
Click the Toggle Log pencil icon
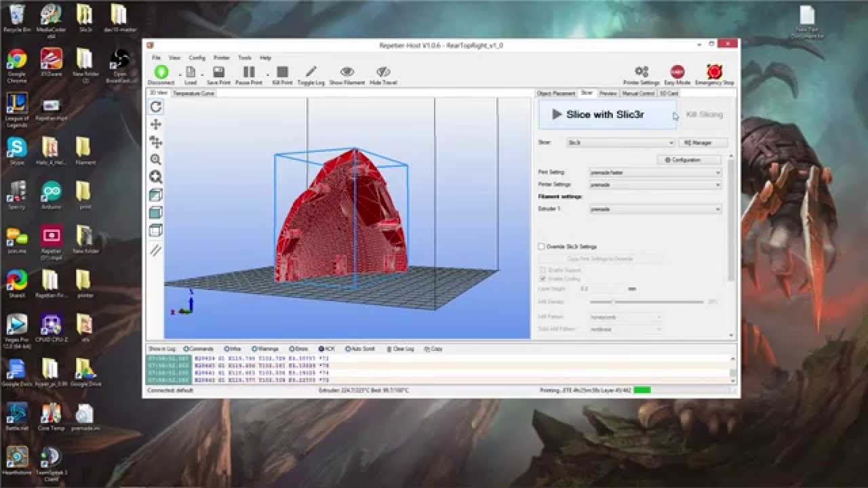[x=311, y=72]
